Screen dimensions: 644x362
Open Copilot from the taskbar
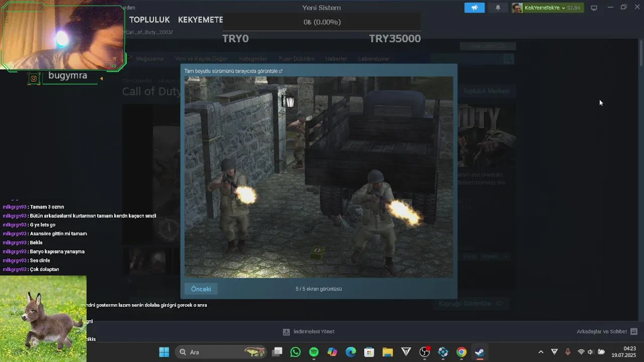click(x=332, y=352)
